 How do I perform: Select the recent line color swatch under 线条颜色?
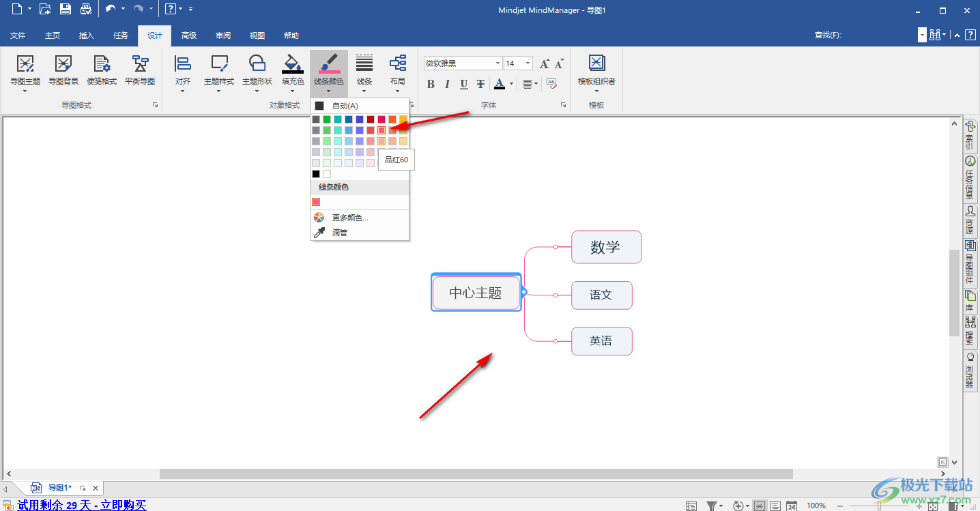[x=316, y=202]
